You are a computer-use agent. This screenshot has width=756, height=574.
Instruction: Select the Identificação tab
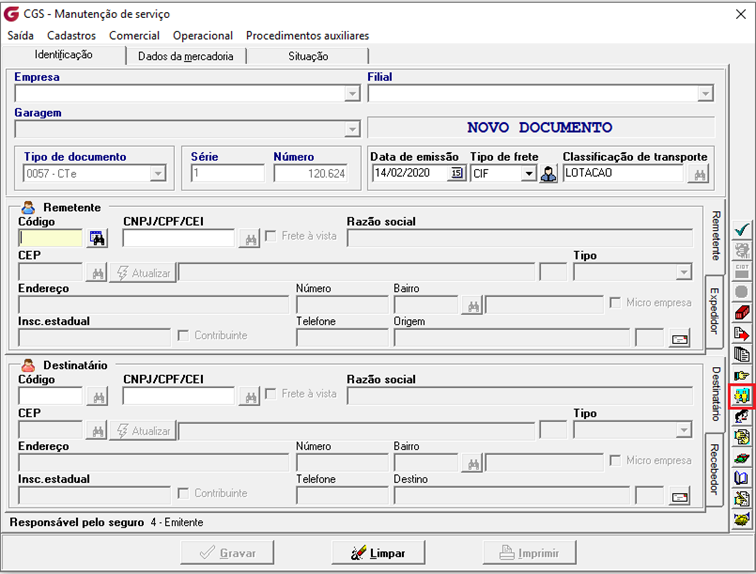[x=63, y=54]
